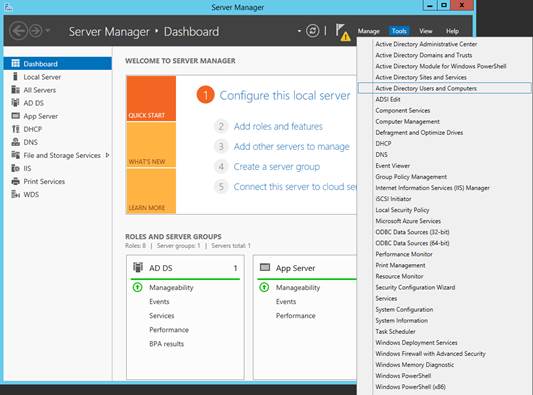Select the Print Services printer icon
Viewport: 533px width, 395px height.
pos(15,181)
